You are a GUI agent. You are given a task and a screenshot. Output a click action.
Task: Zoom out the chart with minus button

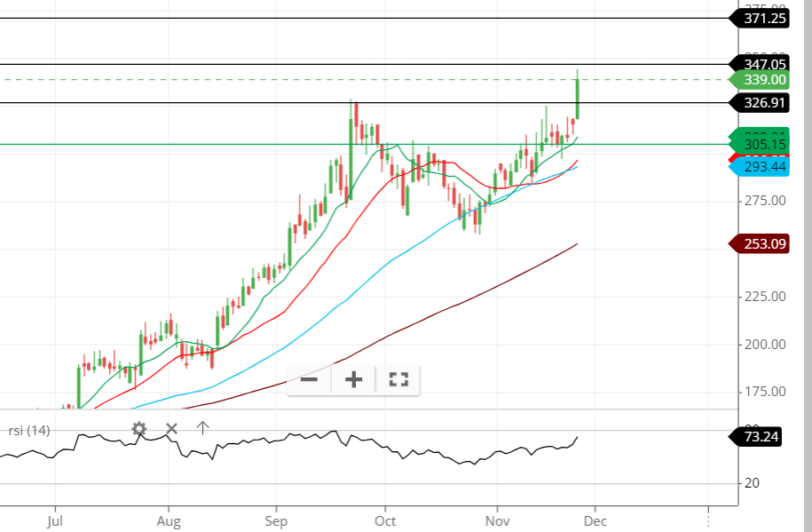pyautogui.click(x=309, y=379)
